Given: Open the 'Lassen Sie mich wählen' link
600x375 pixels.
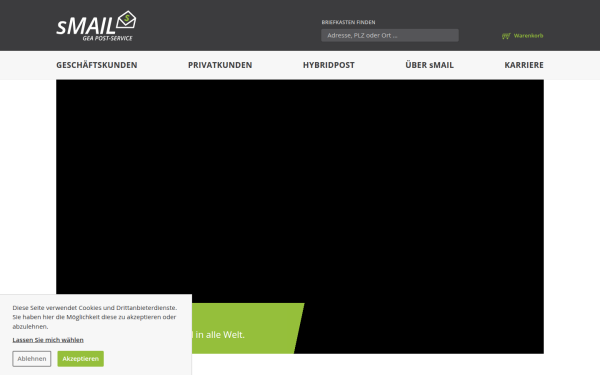Looking at the screenshot, I should pos(48,340).
